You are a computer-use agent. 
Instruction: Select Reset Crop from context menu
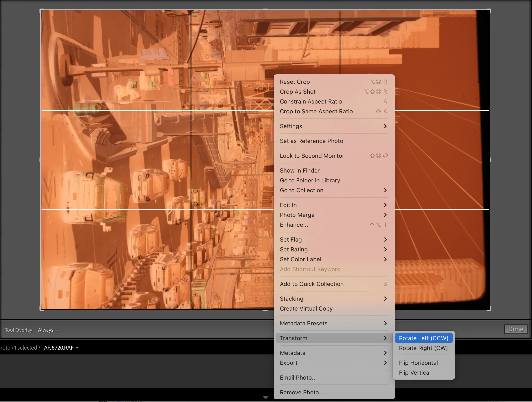294,82
